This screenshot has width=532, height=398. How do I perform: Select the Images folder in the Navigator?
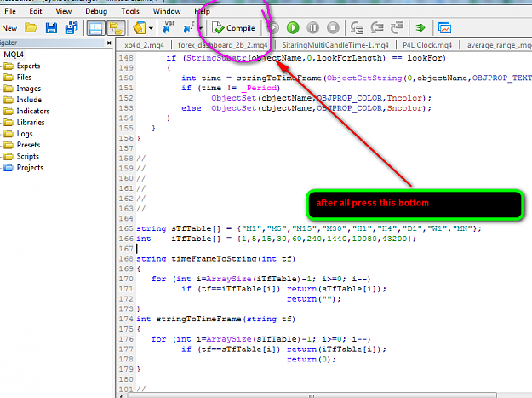(28, 89)
